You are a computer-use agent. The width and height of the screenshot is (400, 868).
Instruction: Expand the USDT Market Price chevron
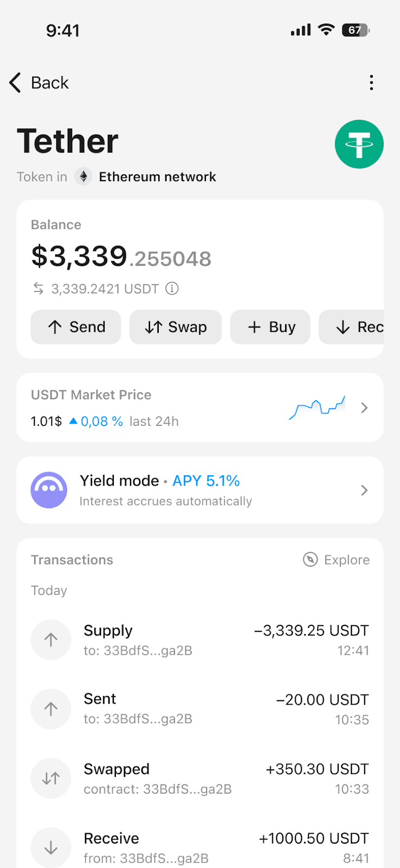pyautogui.click(x=364, y=408)
